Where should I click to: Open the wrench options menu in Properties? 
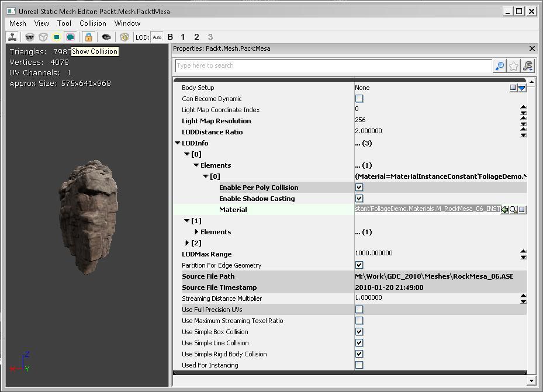[528, 66]
